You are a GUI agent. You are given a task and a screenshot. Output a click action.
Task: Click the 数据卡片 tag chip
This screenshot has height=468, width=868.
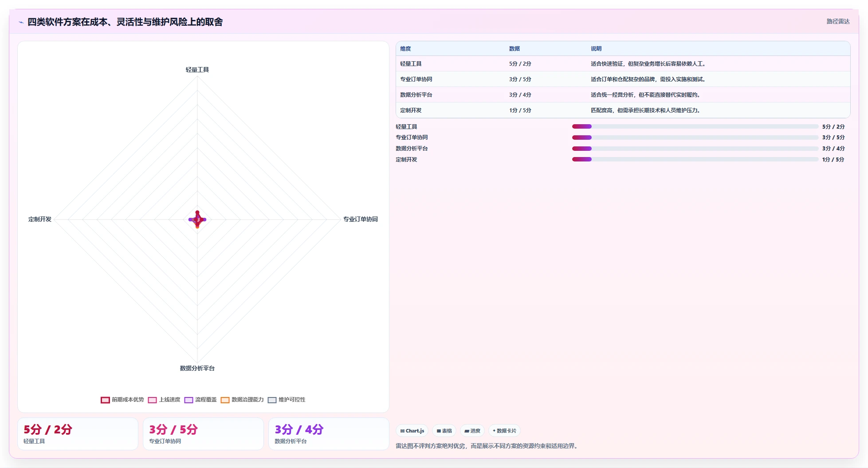[x=504, y=431]
